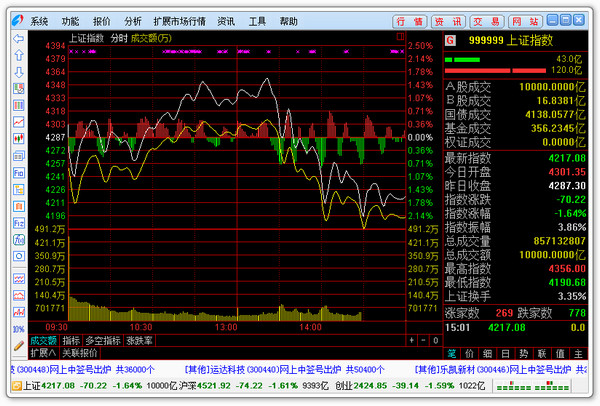This screenshot has width=600, height=406.
Task: Switch to the 势 tab in right panel
Action: (x=523, y=354)
